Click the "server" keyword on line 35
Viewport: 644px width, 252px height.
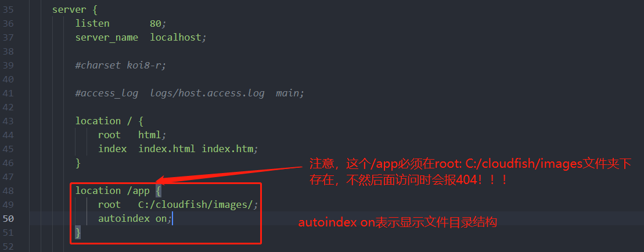click(68, 9)
